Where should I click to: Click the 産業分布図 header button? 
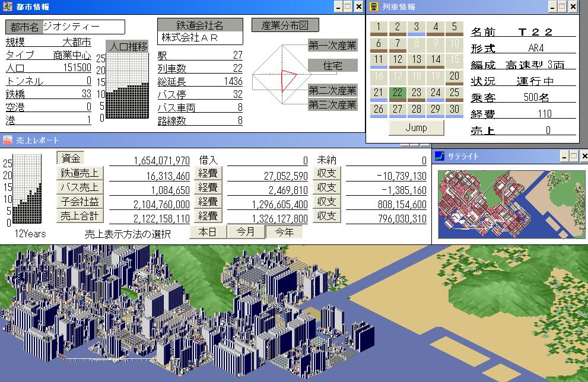pos(285,25)
